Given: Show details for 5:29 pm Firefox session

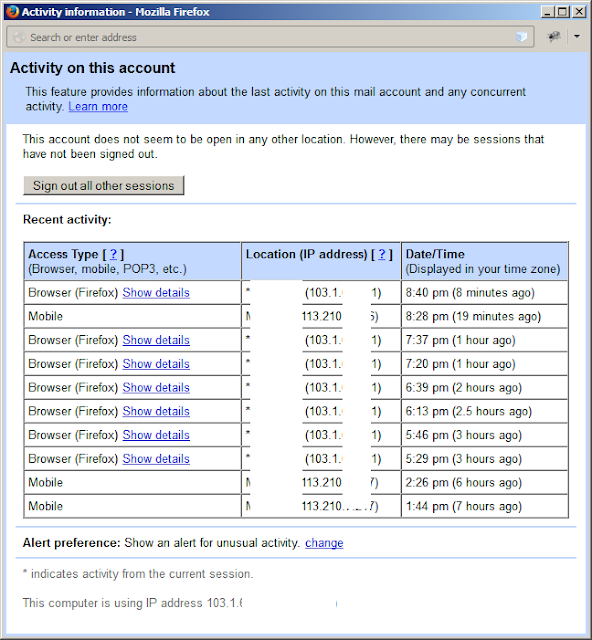Looking at the screenshot, I should tap(156, 459).
